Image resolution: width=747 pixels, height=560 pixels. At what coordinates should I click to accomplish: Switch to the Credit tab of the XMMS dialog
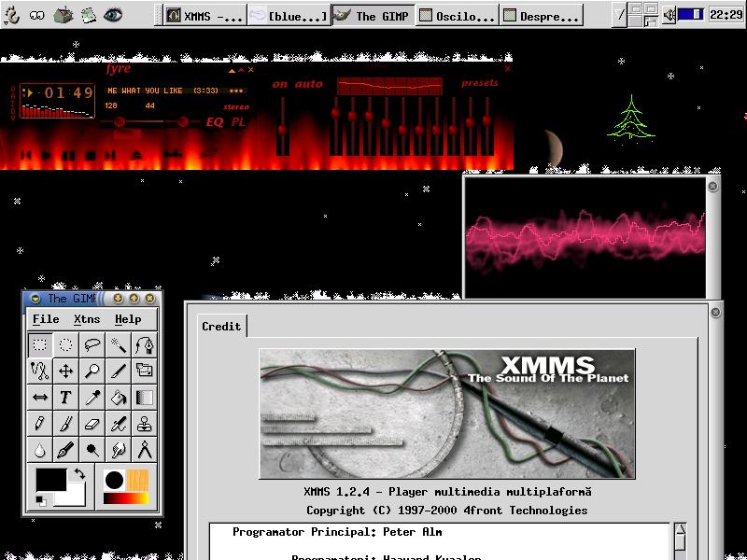220,327
